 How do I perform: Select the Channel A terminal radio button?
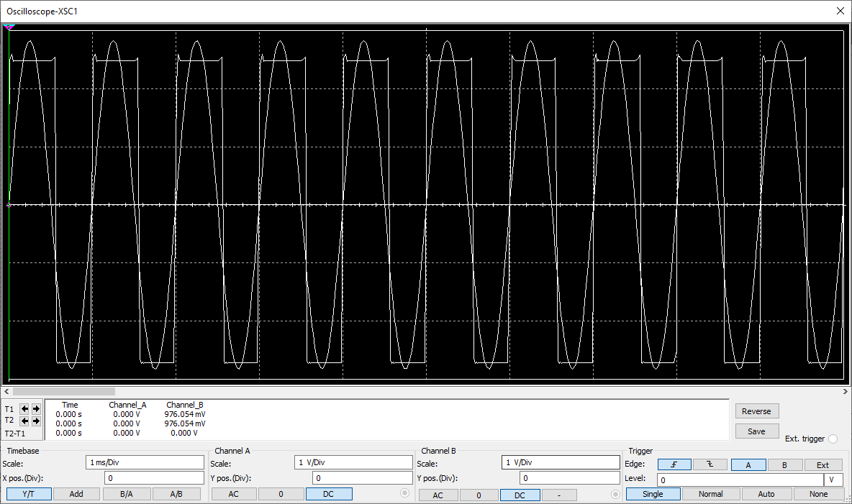[404, 493]
